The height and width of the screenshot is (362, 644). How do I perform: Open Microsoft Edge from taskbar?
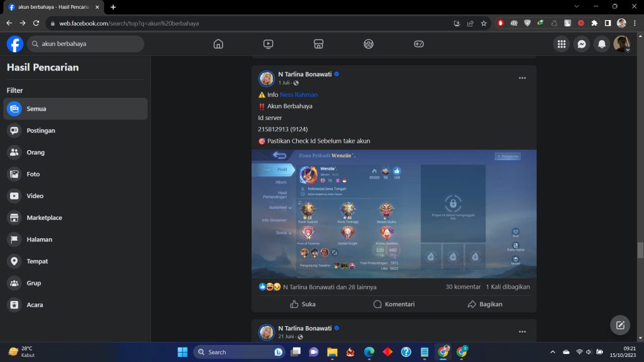tap(369, 352)
